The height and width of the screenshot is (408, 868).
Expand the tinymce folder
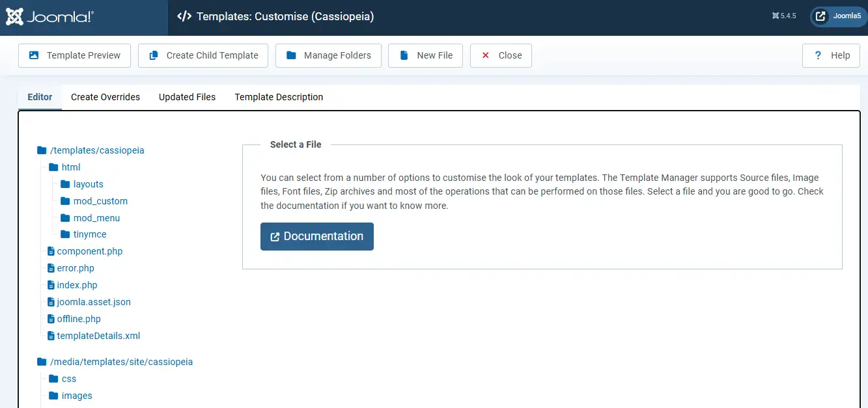[90, 234]
